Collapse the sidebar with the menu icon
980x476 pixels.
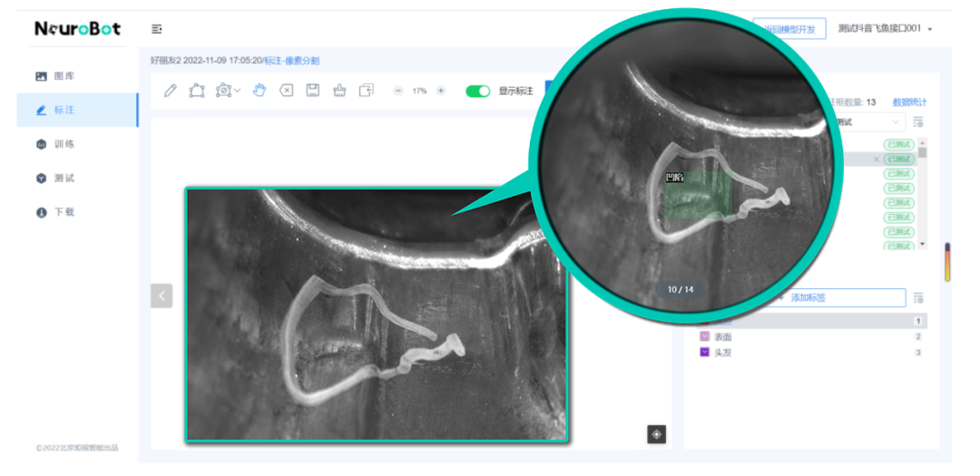[157, 29]
